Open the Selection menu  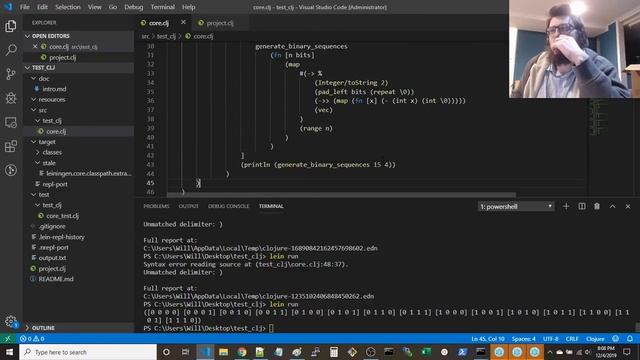point(68,7)
